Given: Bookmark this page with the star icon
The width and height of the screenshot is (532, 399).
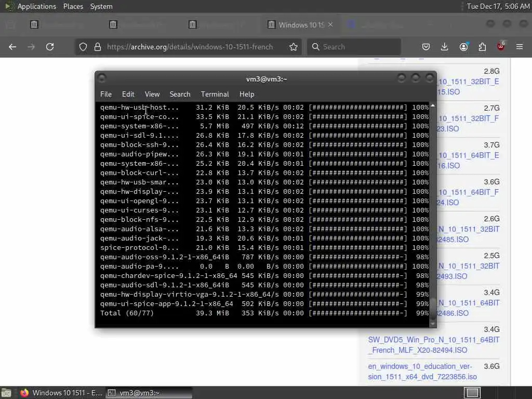Looking at the screenshot, I should 294,47.
